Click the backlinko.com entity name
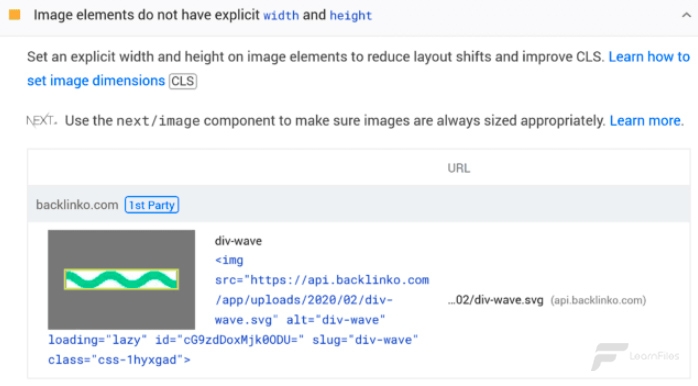The width and height of the screenshot is (698, 386). pyautogui.click(x=77, y=205)
